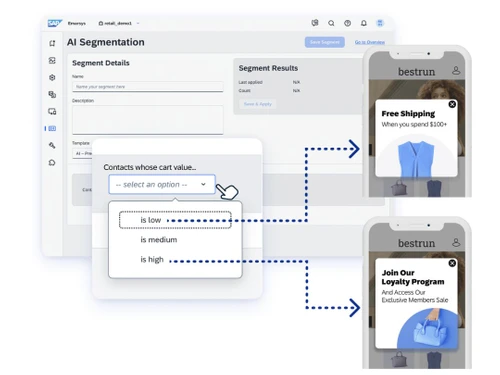Click the SAP logo in header
This screenshot has width=500, height=375.
point(55,23)
